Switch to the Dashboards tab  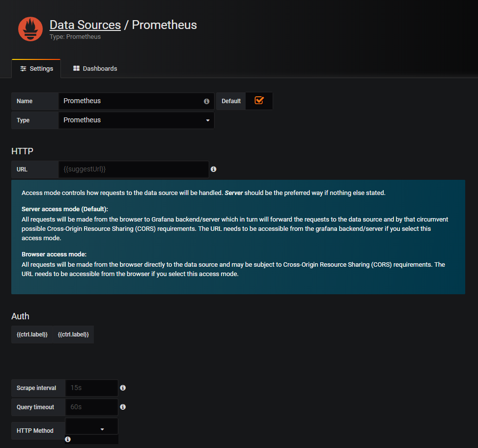(94, 68)
